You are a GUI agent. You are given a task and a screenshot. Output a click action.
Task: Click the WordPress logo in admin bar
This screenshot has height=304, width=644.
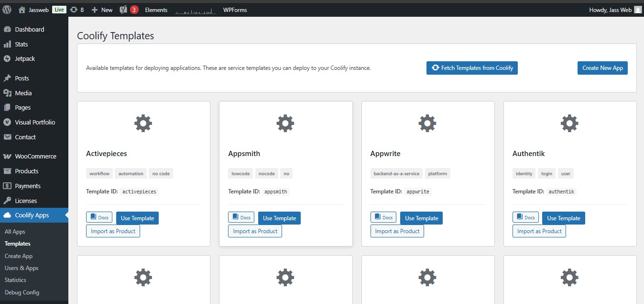[7, 10]
